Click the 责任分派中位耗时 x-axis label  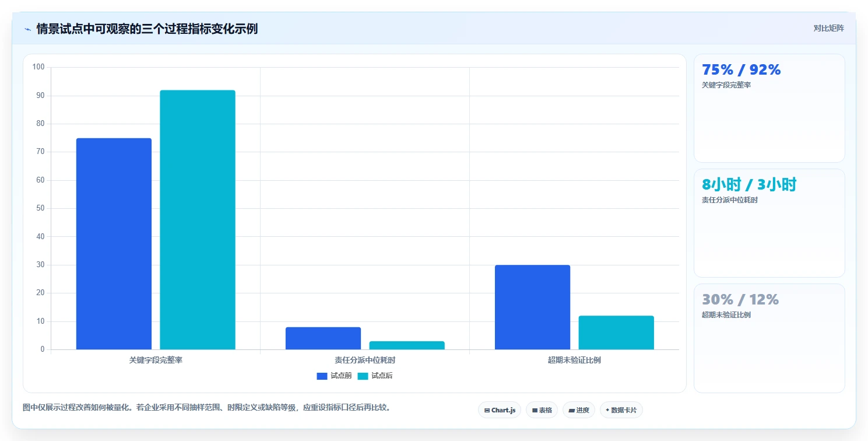[365, 360]
